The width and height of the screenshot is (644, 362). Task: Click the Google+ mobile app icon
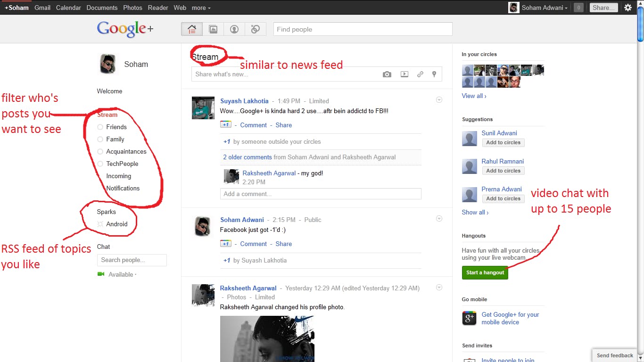pos(469,318)
